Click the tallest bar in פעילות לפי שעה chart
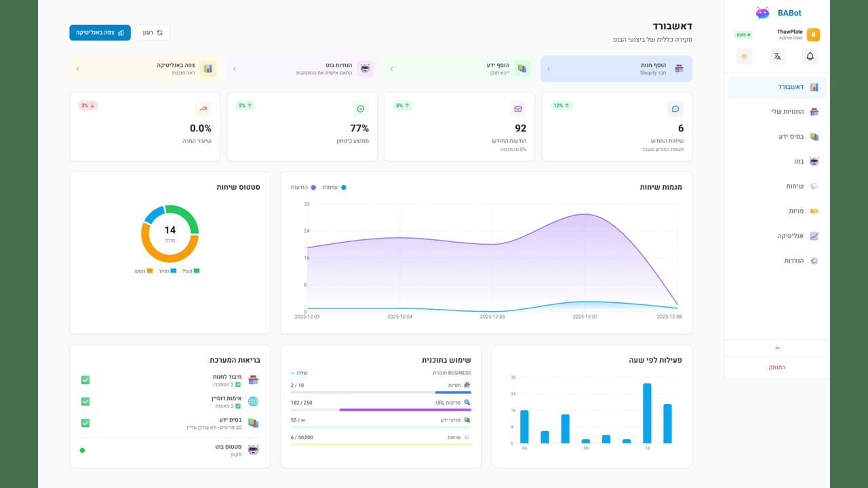Screen dimensions: 868x488 coord(647,413)
